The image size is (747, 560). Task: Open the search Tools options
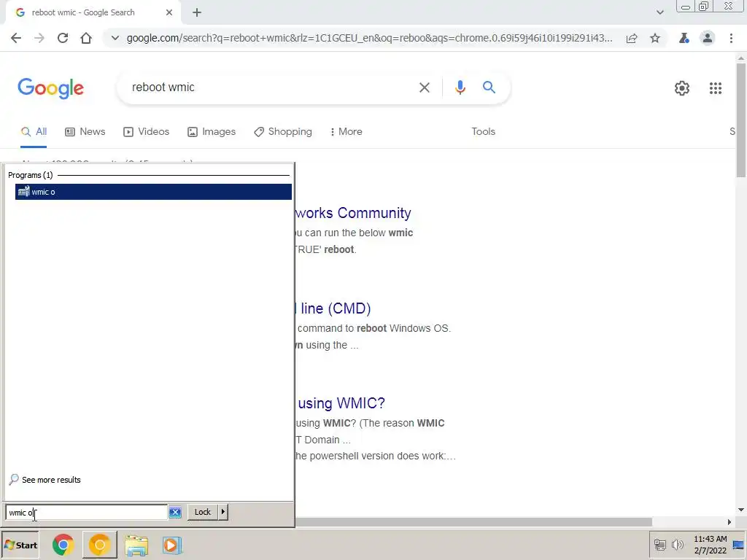click(x=483, y=132)
